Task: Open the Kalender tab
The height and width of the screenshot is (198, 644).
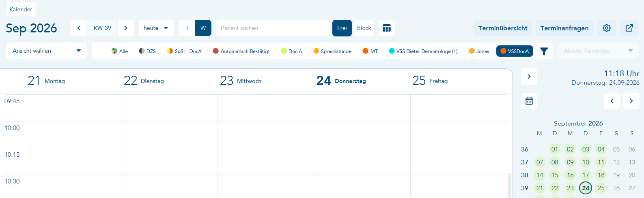Action: (x=21, y=9)
